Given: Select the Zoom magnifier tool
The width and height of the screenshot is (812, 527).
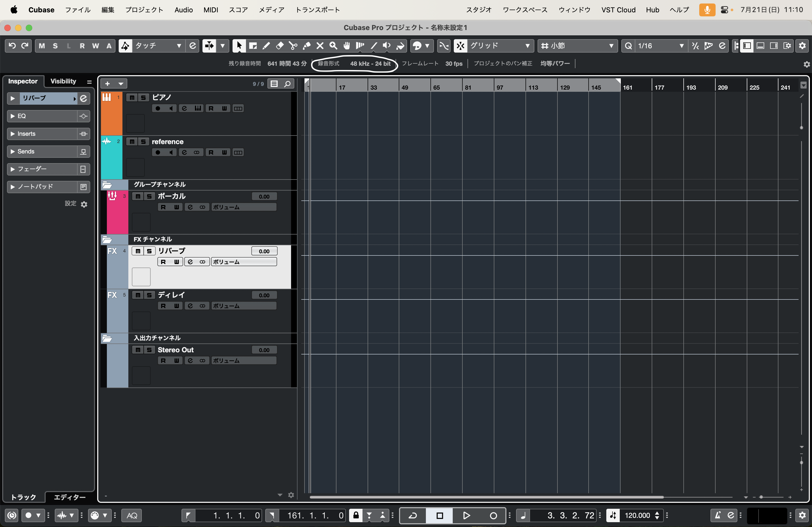Looking at the screenshot, I should point(333,46).
